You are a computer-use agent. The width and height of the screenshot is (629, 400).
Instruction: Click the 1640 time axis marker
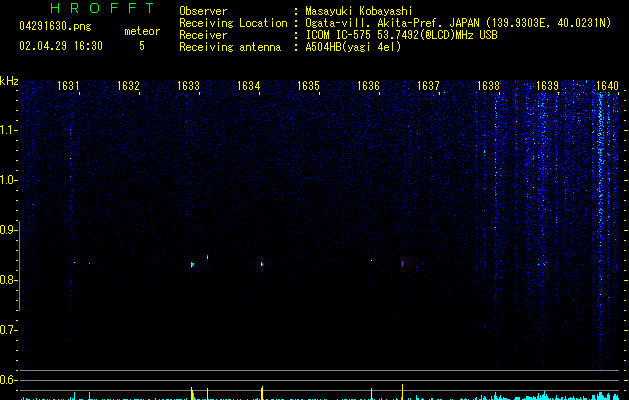tap(607, 86)
